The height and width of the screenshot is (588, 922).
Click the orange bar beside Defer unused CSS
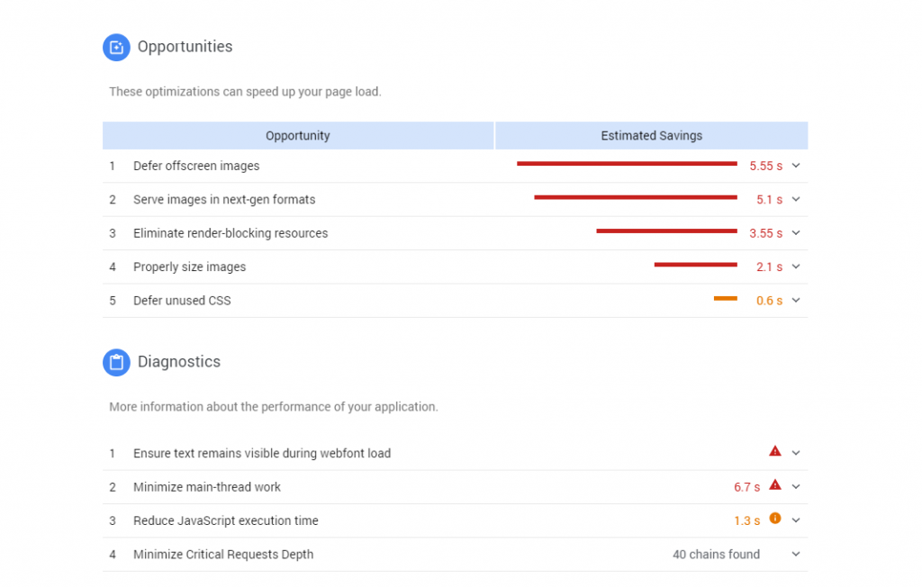[726, 298]
